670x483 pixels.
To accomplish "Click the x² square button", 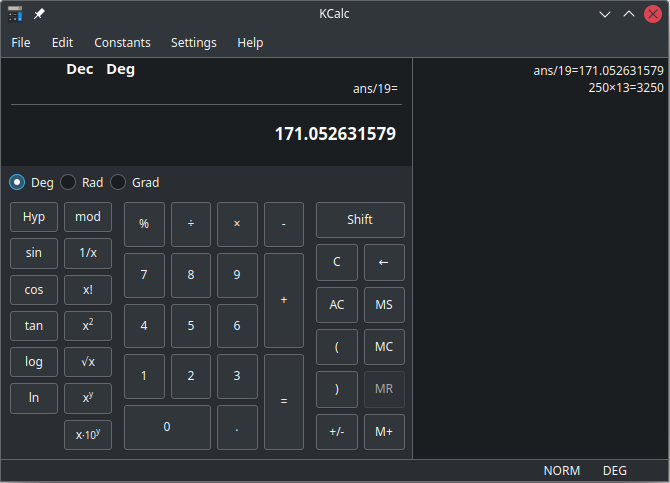I will tap(88, 326).
